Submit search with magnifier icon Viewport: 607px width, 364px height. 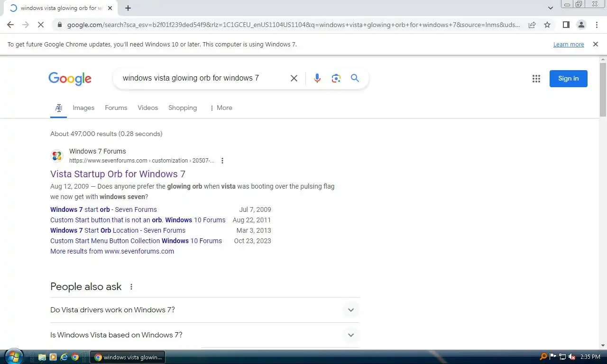coord(355,78)
